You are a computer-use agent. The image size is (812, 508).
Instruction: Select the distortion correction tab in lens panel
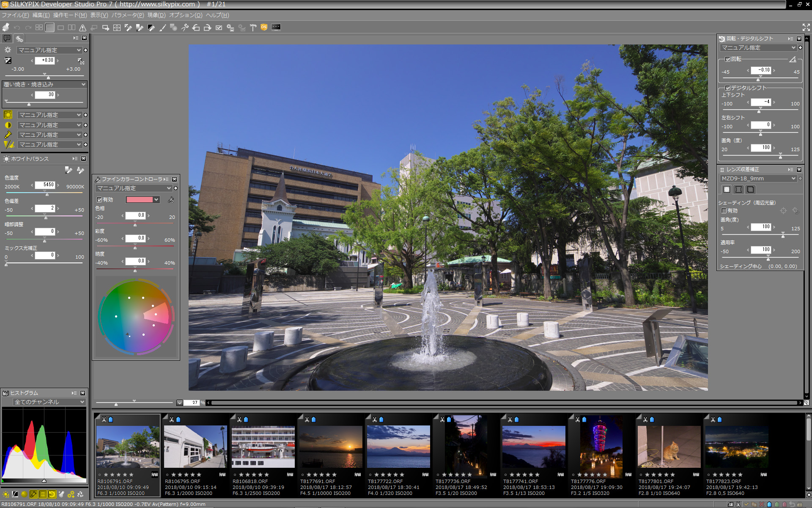pyautogui.click(x=738, y=189)
